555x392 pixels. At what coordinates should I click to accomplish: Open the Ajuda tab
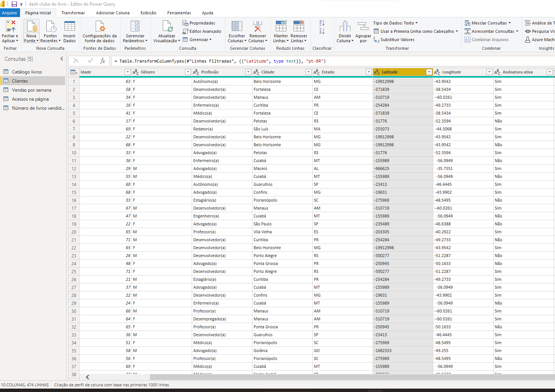coord(208,13)
